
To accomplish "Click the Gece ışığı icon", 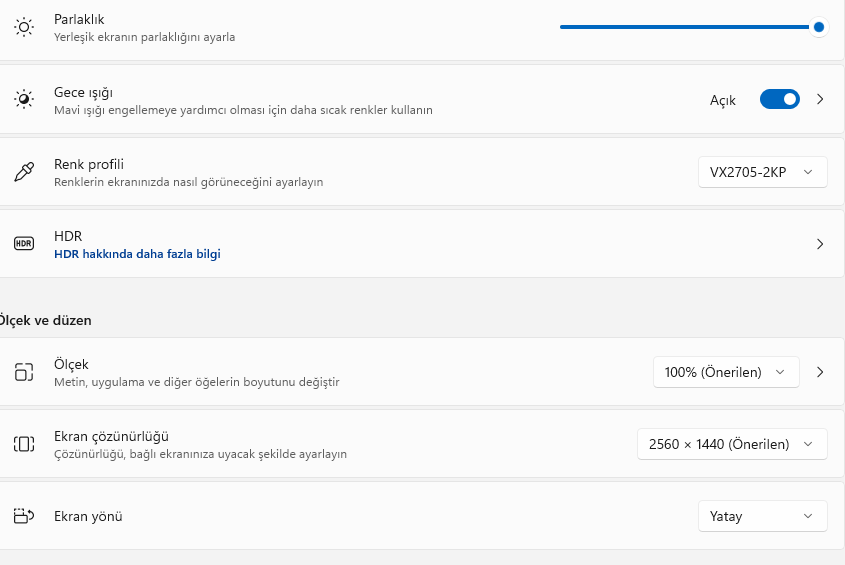I will [x=24, y=99].
